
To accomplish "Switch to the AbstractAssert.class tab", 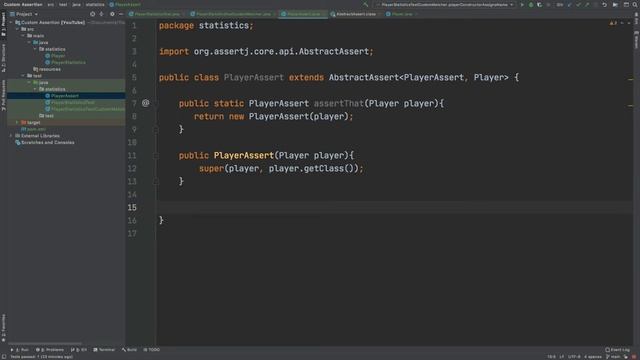I will click(x=356, y=14).
